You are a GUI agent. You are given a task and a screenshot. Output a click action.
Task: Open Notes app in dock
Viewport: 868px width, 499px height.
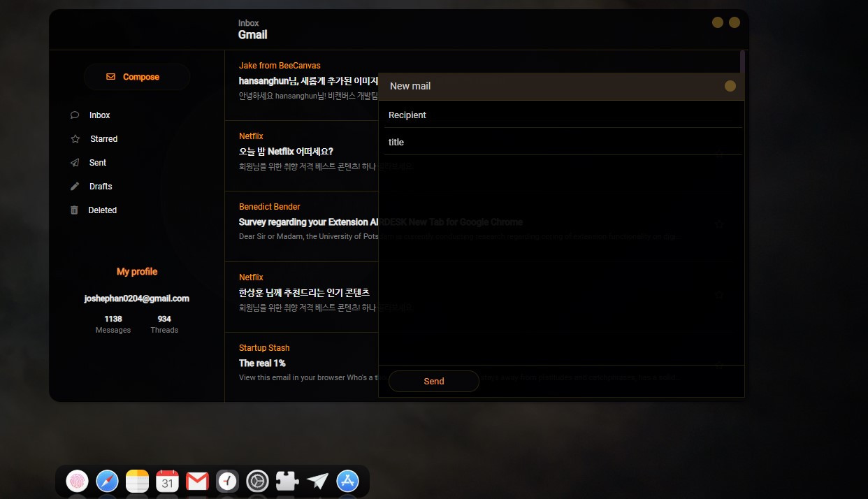pos(137,481)
